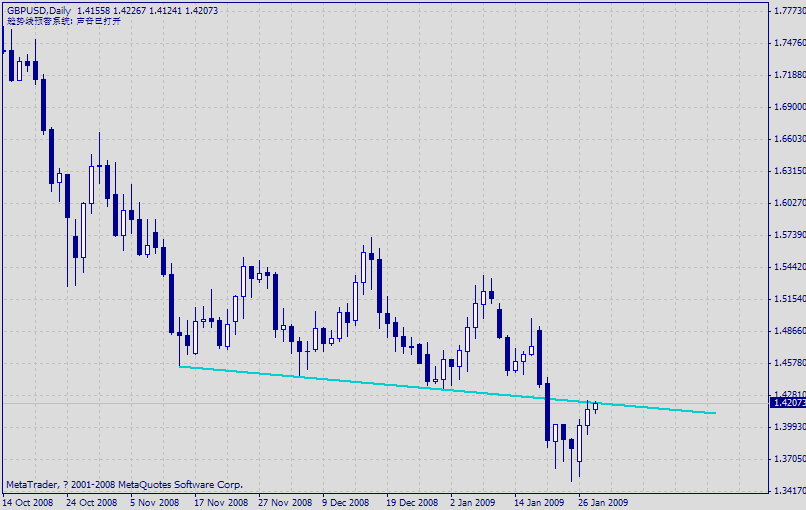Select the 26 Jan 2009 date label

point(603,502)
